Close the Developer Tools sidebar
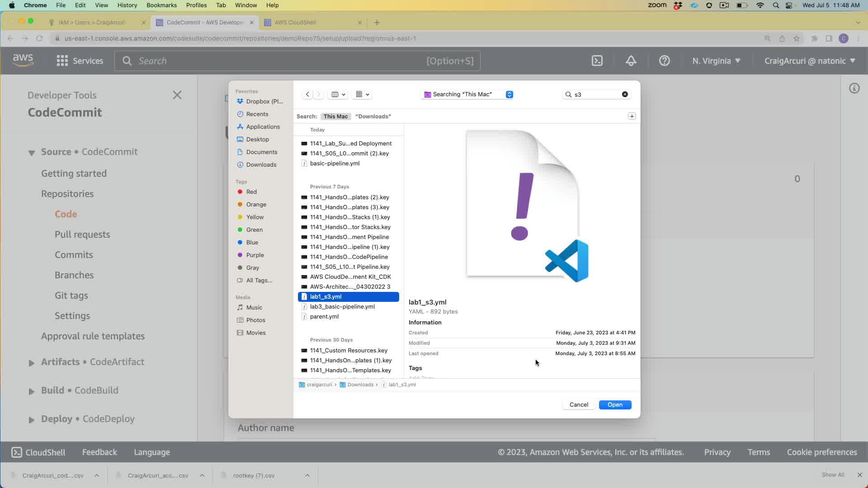868x488 pixels. (177, 95)
